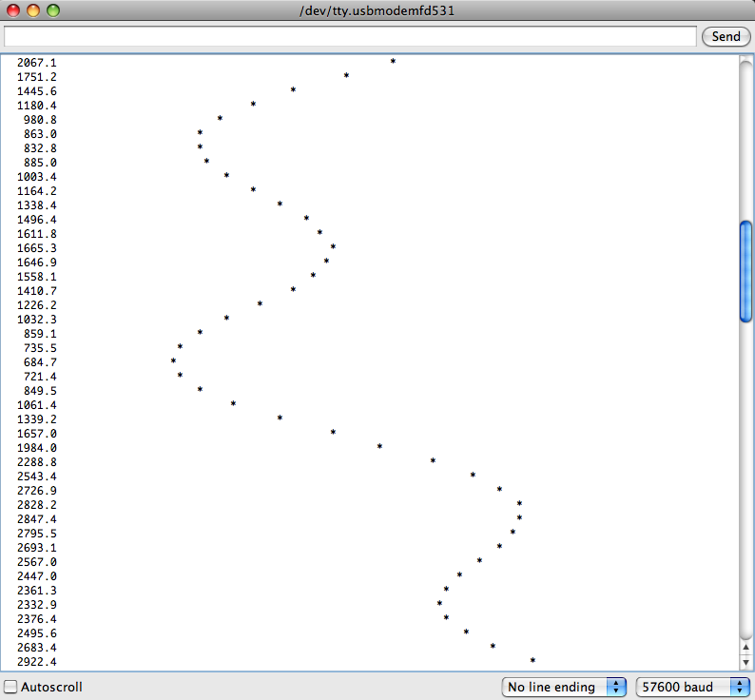Open the No line ending dropdown
The height and width of the screenshot is (700, 755).
tap(563, 687)
